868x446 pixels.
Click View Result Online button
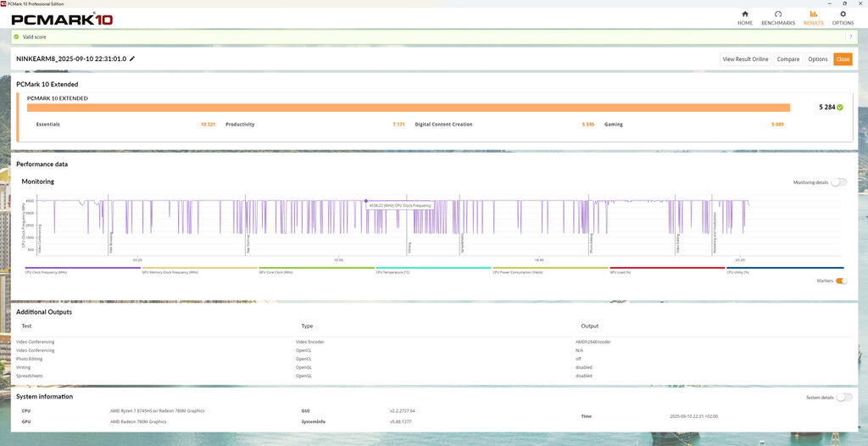745,59
